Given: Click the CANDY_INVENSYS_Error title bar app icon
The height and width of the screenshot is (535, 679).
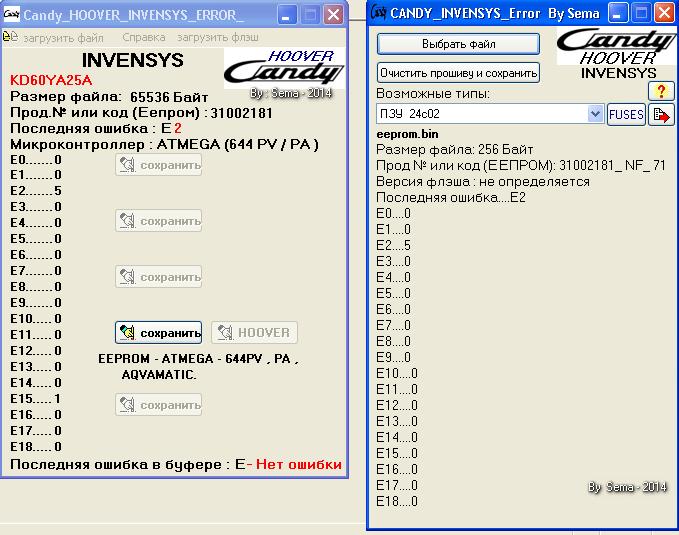Looking at the screenshot, I should tap(379, 13).
